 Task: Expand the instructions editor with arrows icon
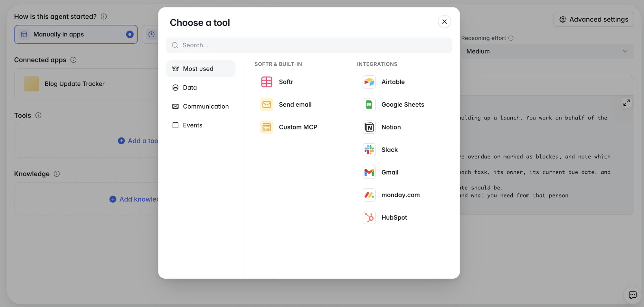pyautogui.click(x=626, y=103)
